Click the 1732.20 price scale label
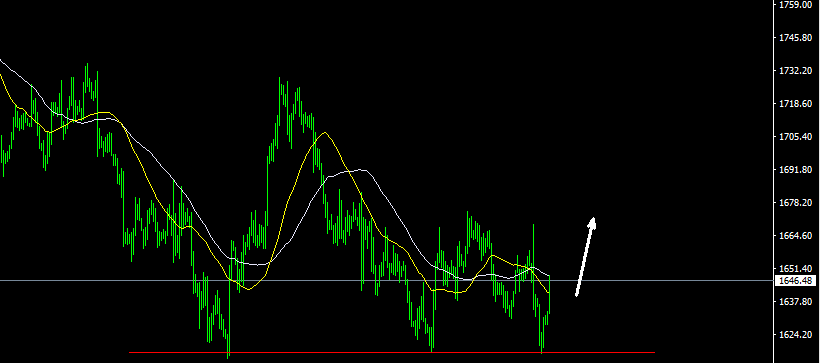Screen dimensions: 821x363 click(x=795, y=71)
